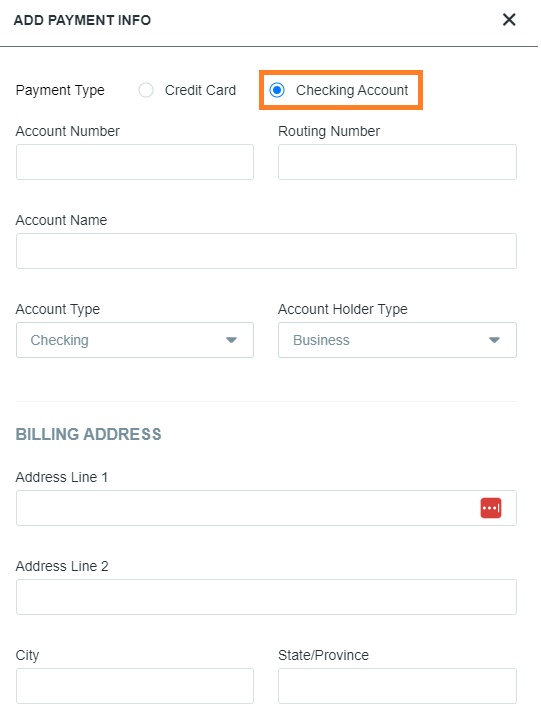Close the Add Payment Info dialog
The height and width of the screenshot is (727, 541).
pyautogui.click(x=511, y=19)
